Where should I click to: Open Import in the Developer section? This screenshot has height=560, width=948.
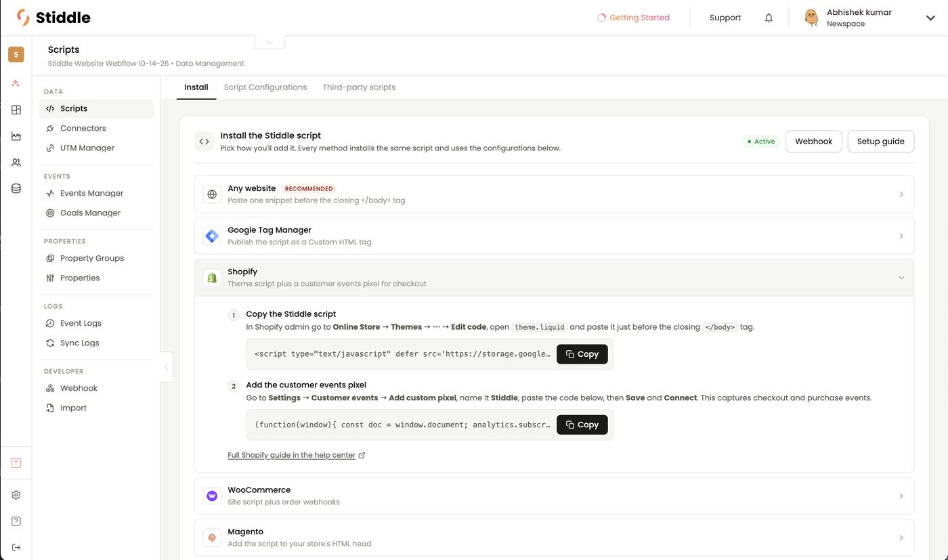pyautogui.click(x=96, y=408)
